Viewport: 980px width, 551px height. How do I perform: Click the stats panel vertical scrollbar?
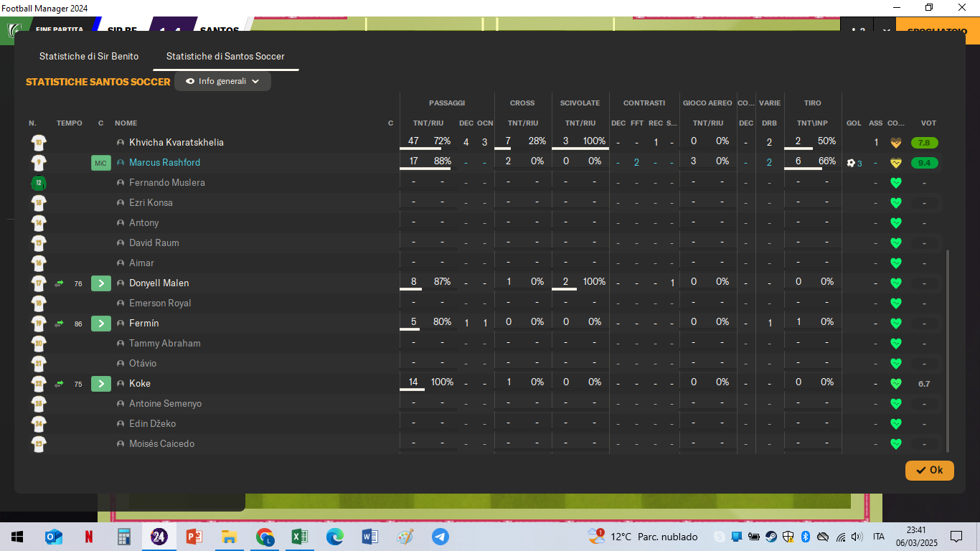[948, 350]
